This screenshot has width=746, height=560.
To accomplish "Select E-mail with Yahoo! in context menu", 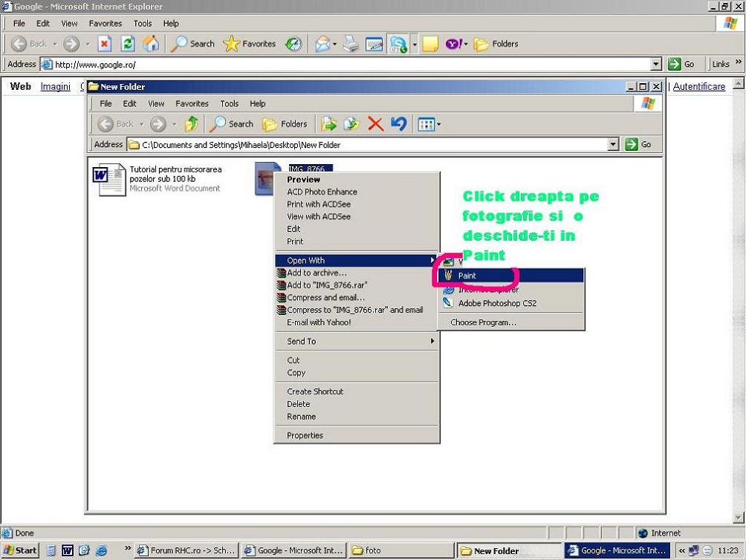I will pos(357,322).
